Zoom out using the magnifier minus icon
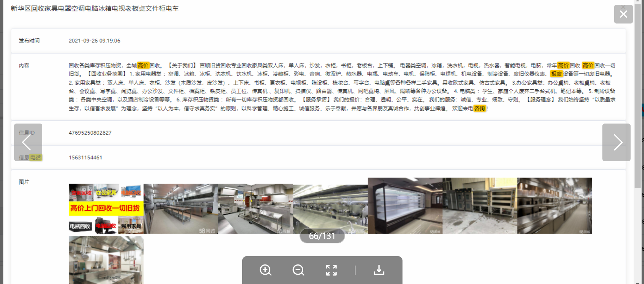644x284 pixels. pyautogui.click(x=298, y=270)
